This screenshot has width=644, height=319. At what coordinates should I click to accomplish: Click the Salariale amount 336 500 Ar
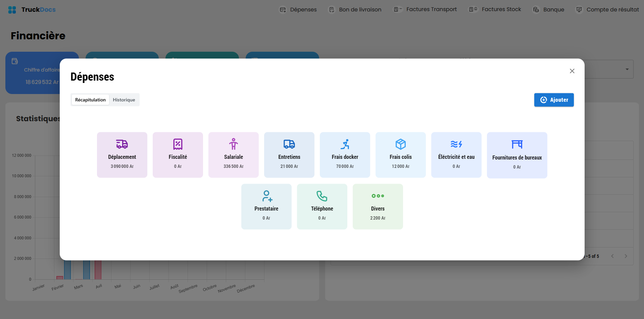pos(234,166)
